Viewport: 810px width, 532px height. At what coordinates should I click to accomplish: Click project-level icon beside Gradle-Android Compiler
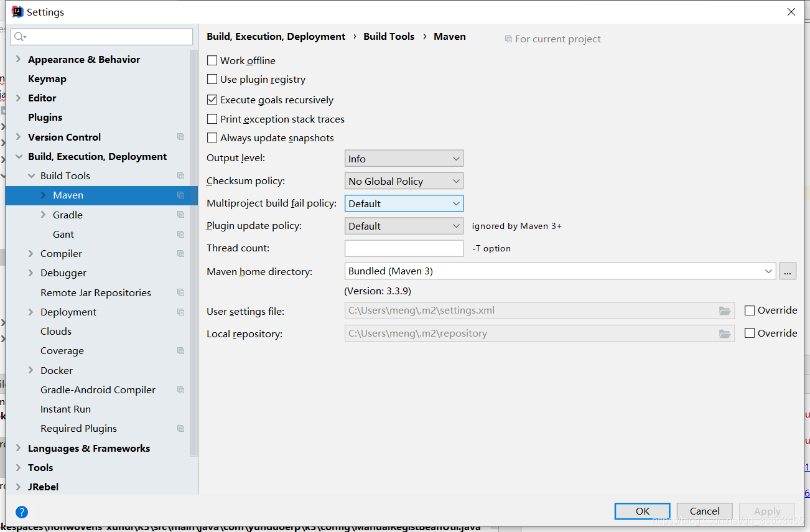click(x=180, y=390)
